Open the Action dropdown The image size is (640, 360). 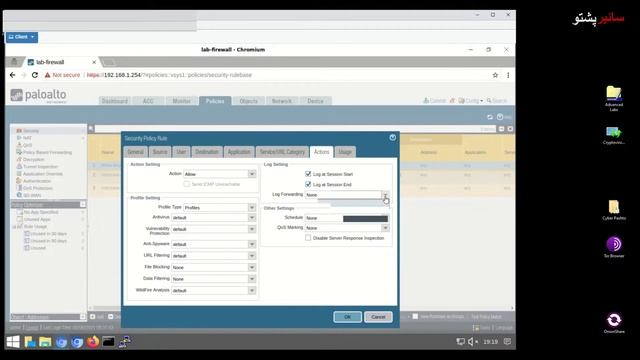pyautogui.click(x=252, y=174)
